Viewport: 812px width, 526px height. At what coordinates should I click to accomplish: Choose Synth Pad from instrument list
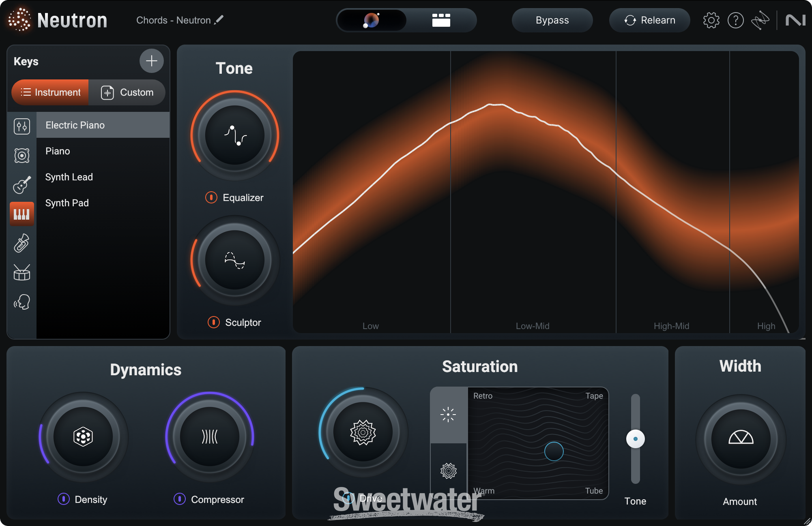[x=67, y=203]
